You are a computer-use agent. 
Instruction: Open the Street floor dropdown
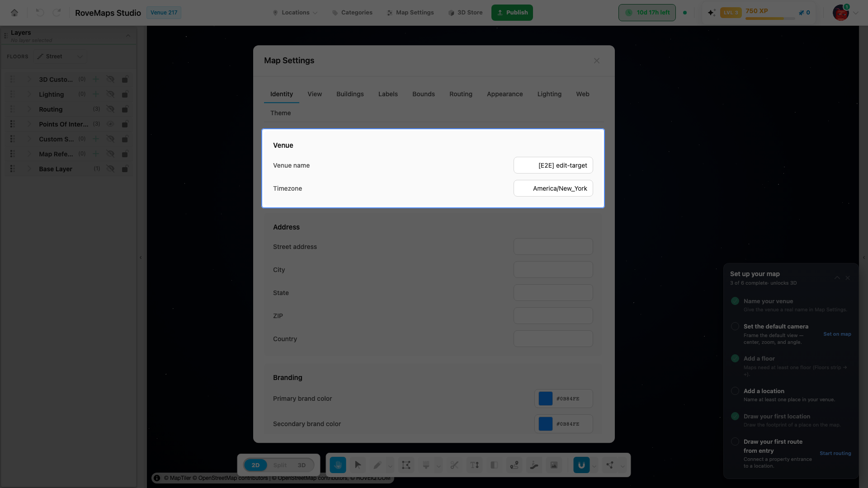[60, 56]
